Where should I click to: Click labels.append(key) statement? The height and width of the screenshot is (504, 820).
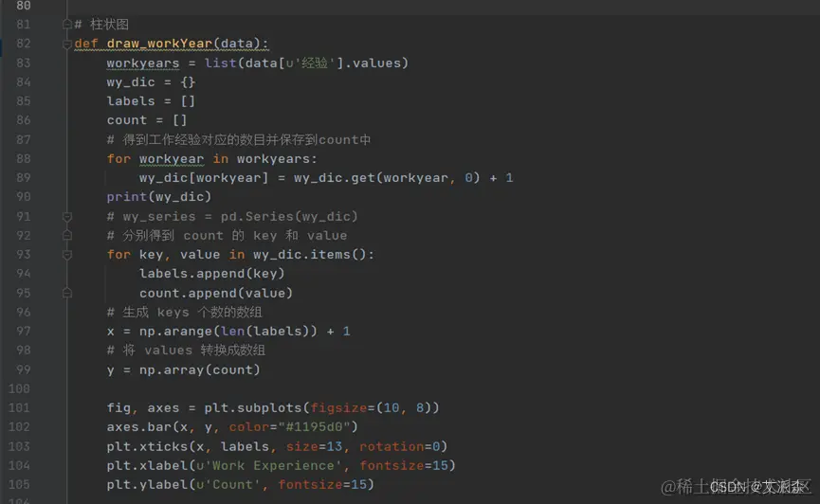pos(212,274)
